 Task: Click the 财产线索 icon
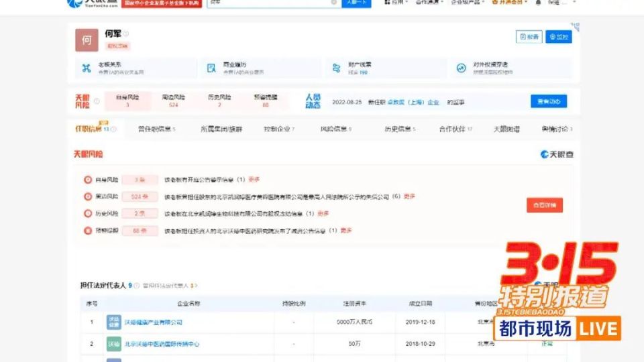pyautogui.click(x=336, y=68)
